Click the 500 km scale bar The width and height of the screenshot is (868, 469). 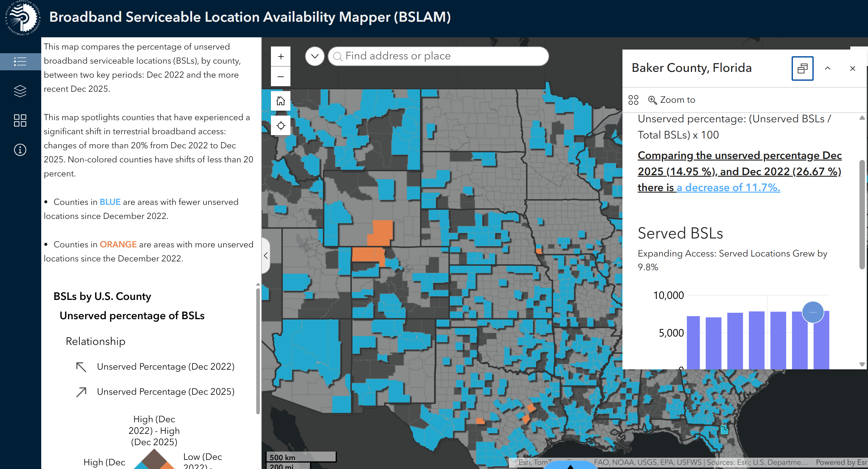301,457
